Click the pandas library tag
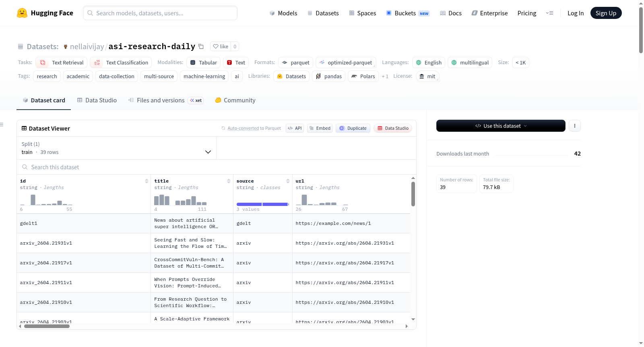 [x=328, y=76]
